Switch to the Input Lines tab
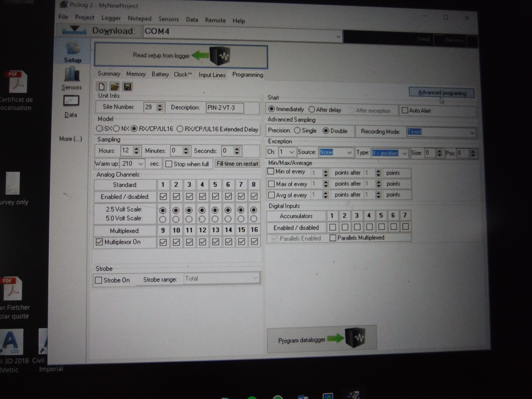This screenshot has height=399, width=532. pos(212,75)
